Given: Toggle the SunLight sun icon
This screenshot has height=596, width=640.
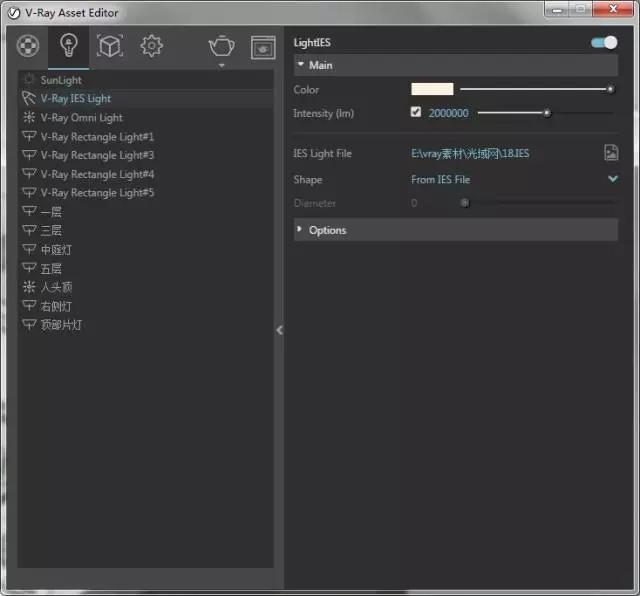Looking at the screenshot, I should [x=29, y=78].
